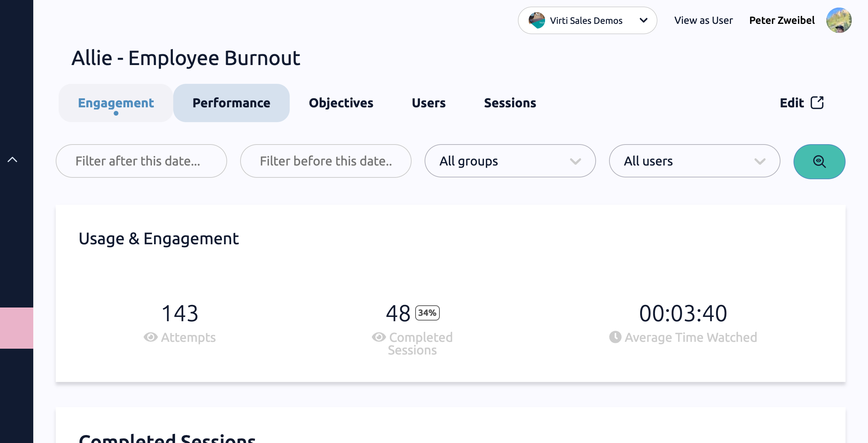Screen dimensions: 868x443
Task: Expand the All users dropdown
Action: [x=694, y=161]
